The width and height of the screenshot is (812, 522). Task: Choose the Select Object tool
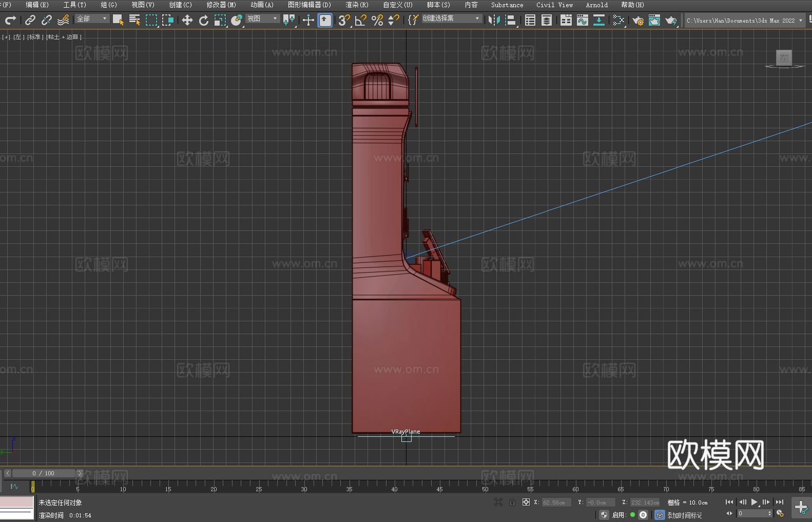pos(118,20)
